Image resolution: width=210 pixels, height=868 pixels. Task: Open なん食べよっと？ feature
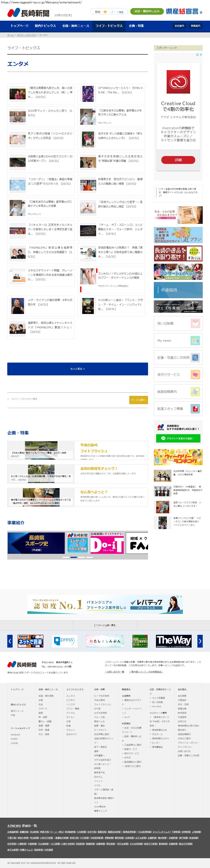click(78, 497)
